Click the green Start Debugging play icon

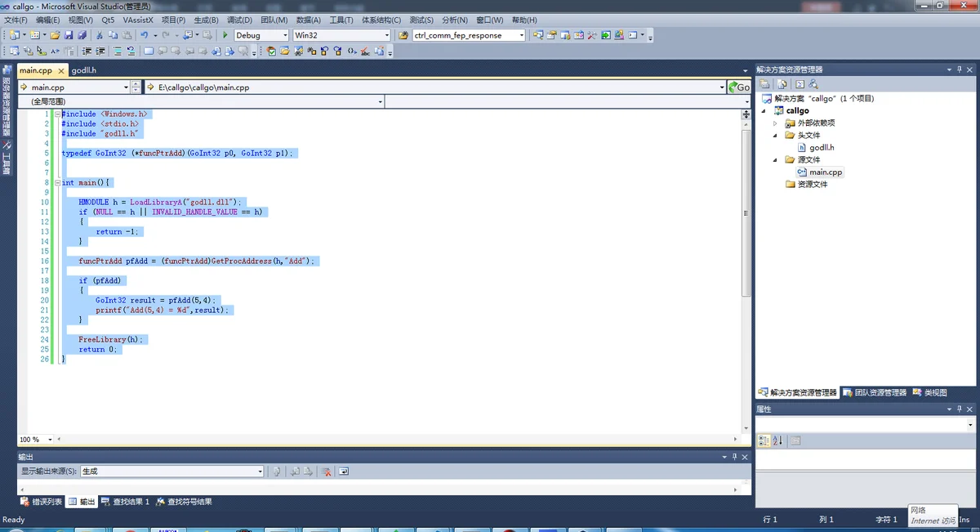[x=225, y=35]
